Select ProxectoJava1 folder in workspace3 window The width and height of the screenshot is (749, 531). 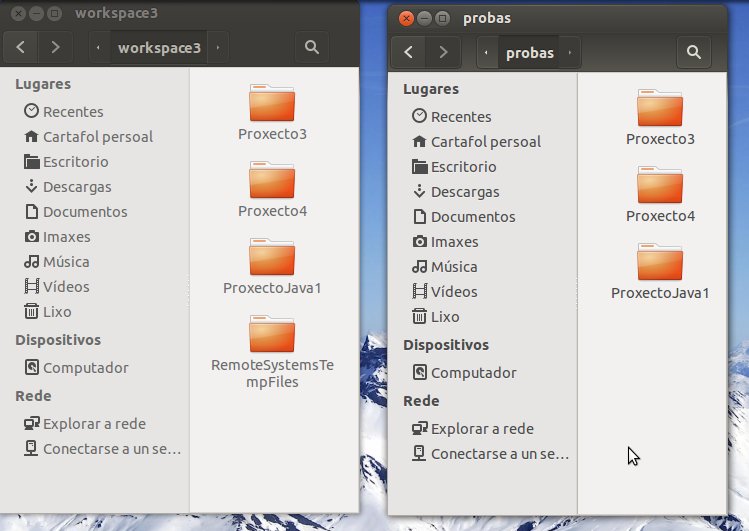(x=272, y=266)
